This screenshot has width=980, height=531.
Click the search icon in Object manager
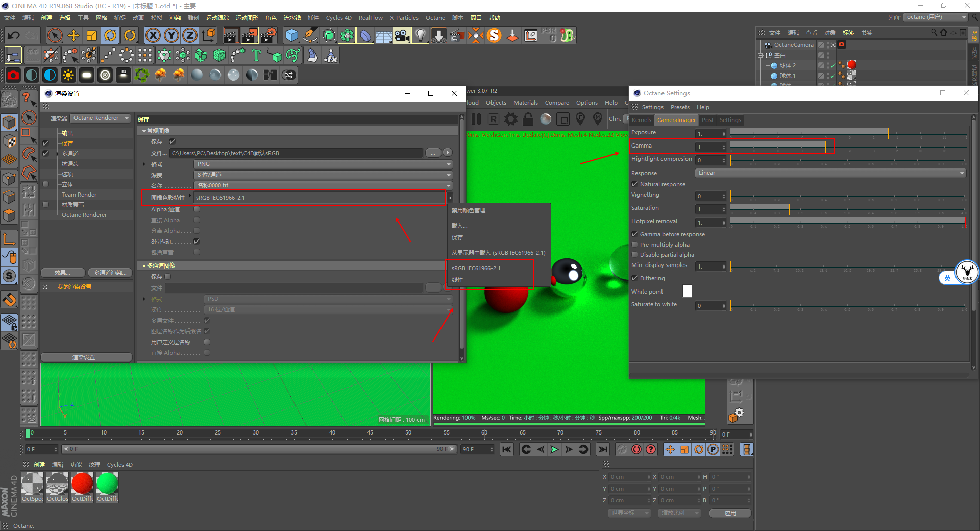click(x=934, y=32)
